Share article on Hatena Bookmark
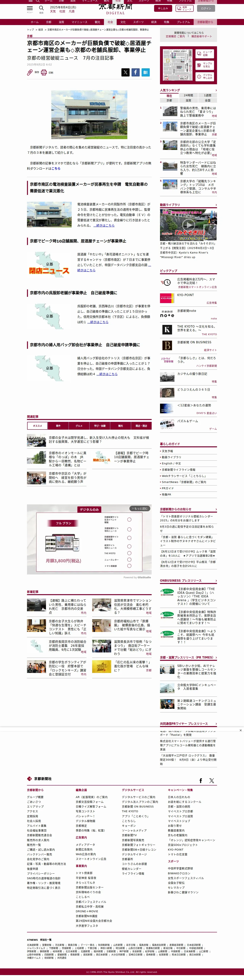The image size is (244, 980). click(x=145, y=72)
